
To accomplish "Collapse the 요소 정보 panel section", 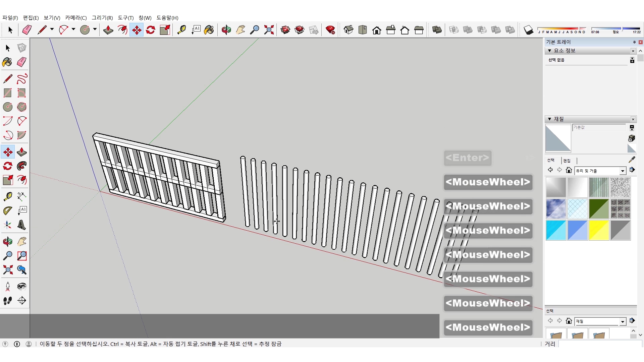I will (x=549, y=51).
